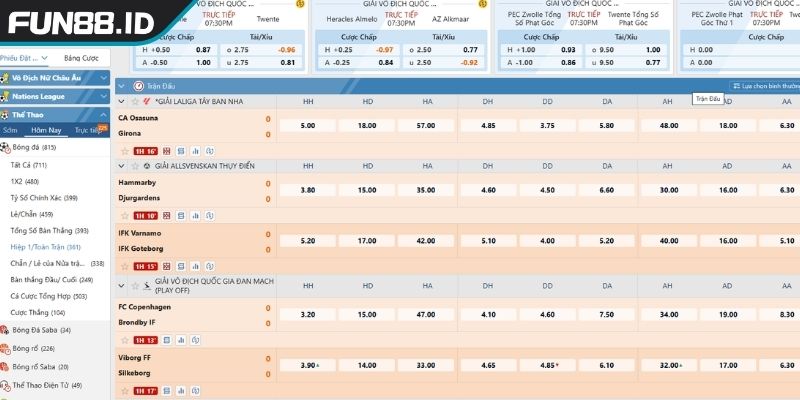Favorite the La Liga Tây Ban Nha league star
Screen dimensions: 800x400
[134, 102]
